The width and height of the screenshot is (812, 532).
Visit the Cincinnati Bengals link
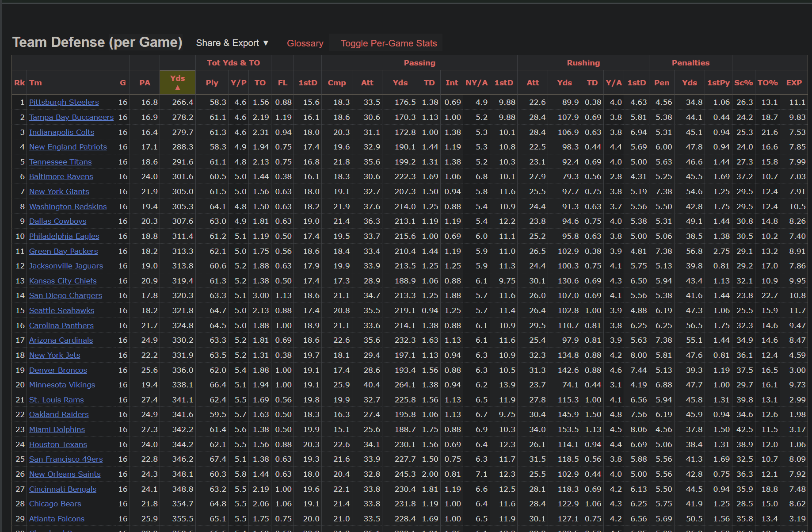pos(63,489)
